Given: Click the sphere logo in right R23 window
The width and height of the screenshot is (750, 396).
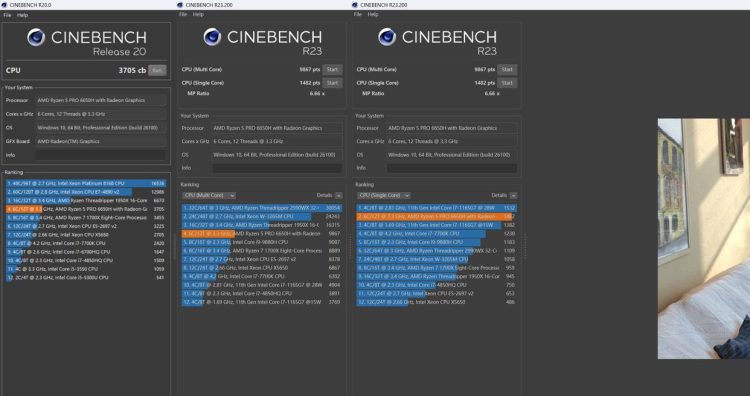Looking at the screenshot, I should coord(387,37).
